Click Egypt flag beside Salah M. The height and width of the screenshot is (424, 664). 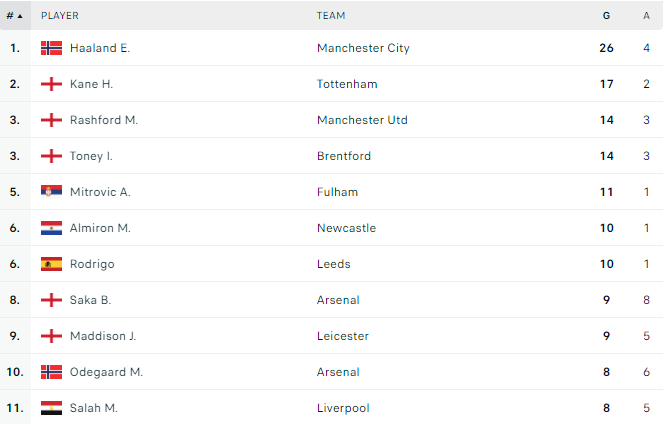[x=51, y=408]
